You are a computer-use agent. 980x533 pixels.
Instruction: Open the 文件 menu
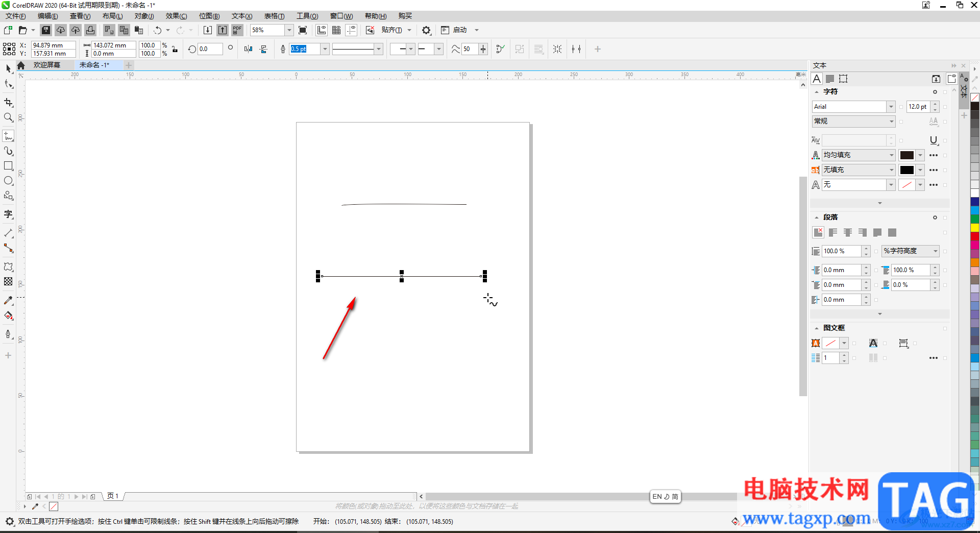(16, 16)
